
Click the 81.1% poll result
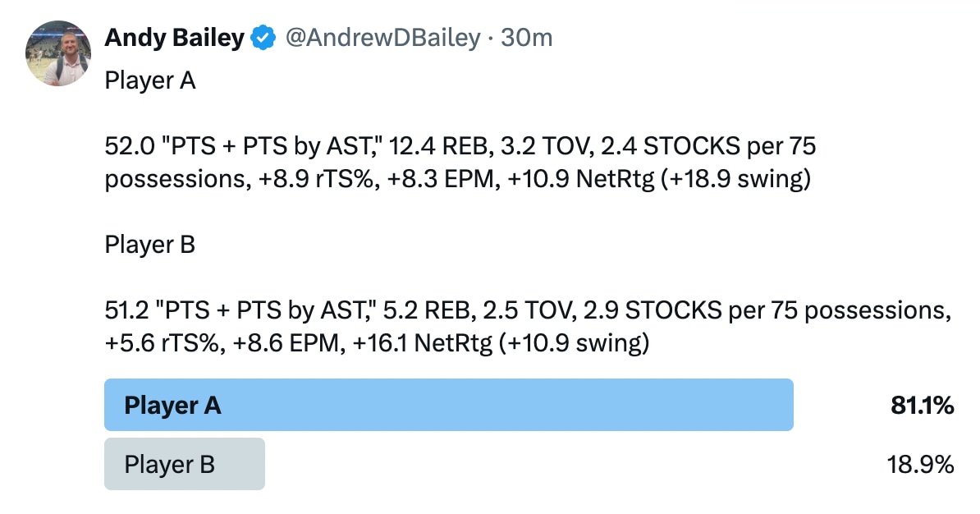pyautogui.click(x=921, y=405)
